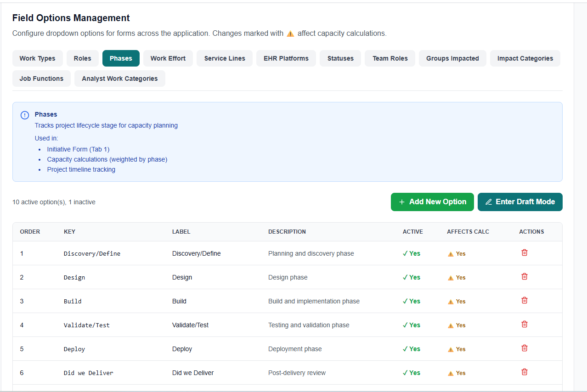The width and height of the screenshot is (587, 392).
Task: Delete the Discovery/Define phase row
Action: [x=524, y=252]
